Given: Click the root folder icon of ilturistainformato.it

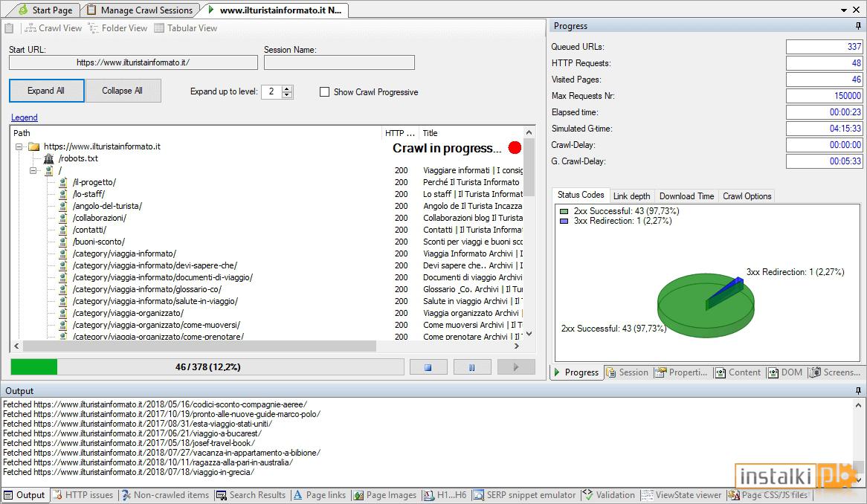Looking at the screenshot, I should 33,146.
